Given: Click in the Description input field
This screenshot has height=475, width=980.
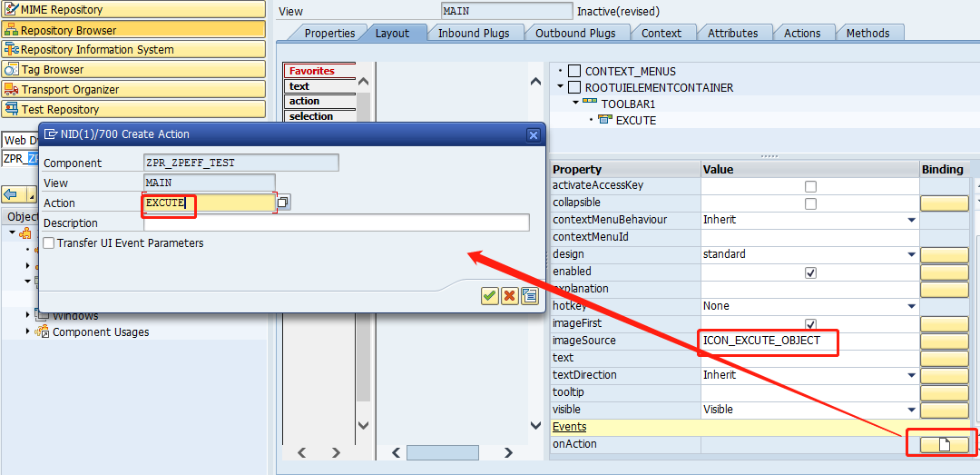Looking at the screenshot, I should coord(337,223).
